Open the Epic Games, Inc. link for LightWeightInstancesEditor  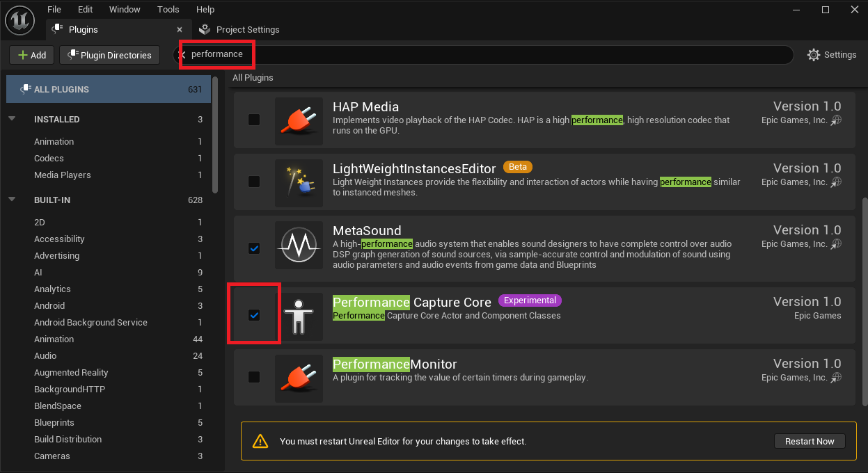click(801, 182)
